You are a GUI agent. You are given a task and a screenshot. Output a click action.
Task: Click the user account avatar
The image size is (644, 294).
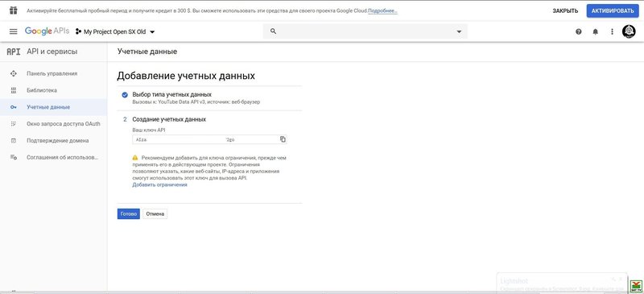[x=629, y=31]
